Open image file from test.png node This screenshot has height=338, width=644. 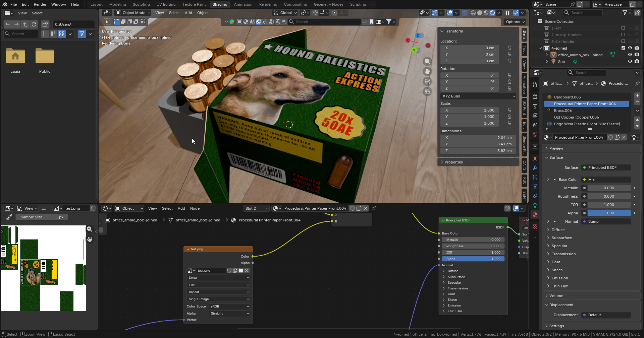(x=241, y=271)
